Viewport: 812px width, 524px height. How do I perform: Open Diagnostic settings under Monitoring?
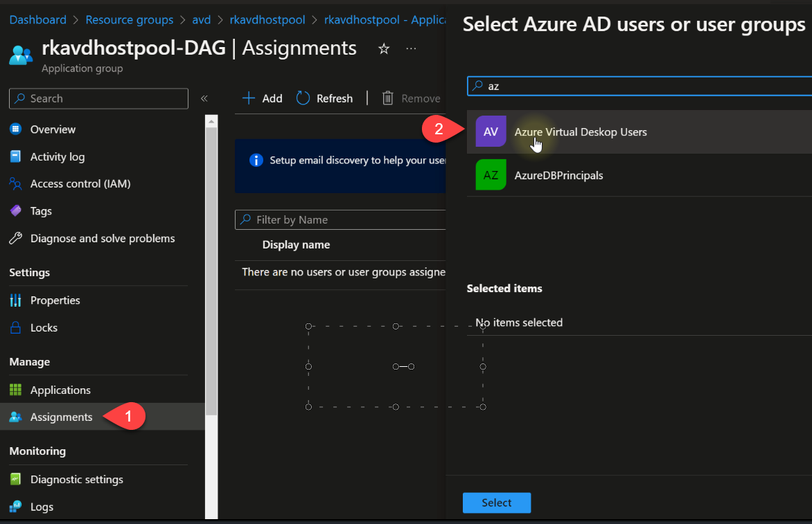pyautogui.click(x=76, y=480)
